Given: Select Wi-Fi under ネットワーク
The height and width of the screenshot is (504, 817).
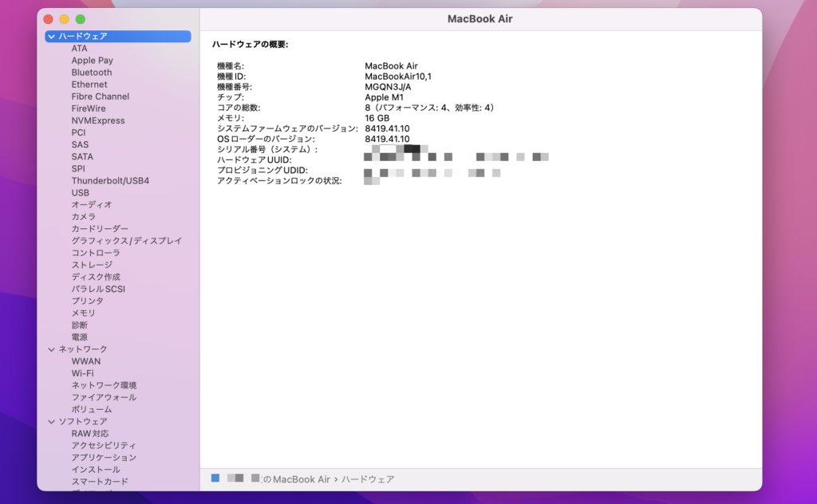Looking at the screenshot, I should tap(81, 372).
